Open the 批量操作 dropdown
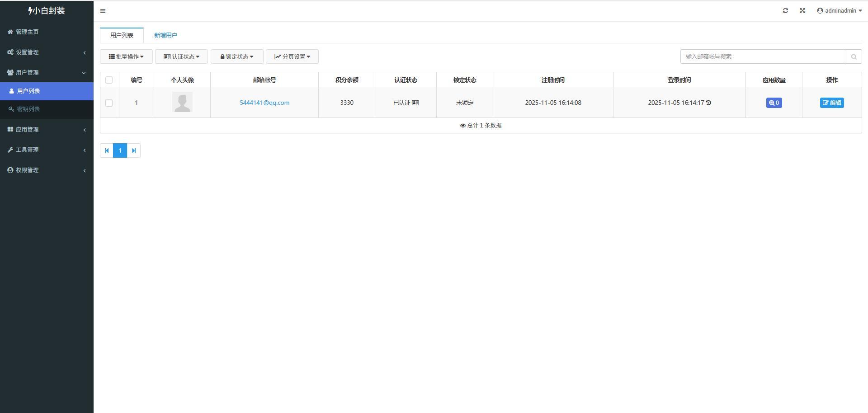This screenshot has height=413, width=868. pos(126,56)
